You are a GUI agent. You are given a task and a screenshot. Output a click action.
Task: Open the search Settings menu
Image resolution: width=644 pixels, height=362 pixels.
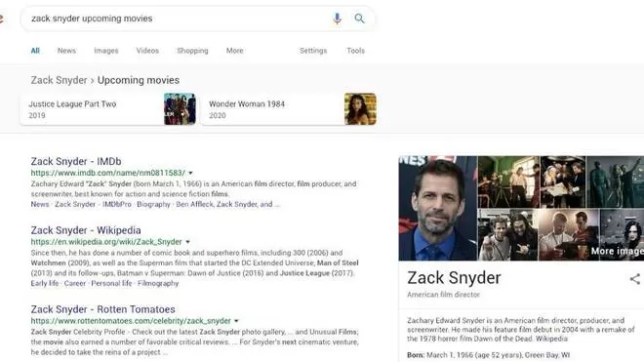pyautogui.click(x=313, y=51)
